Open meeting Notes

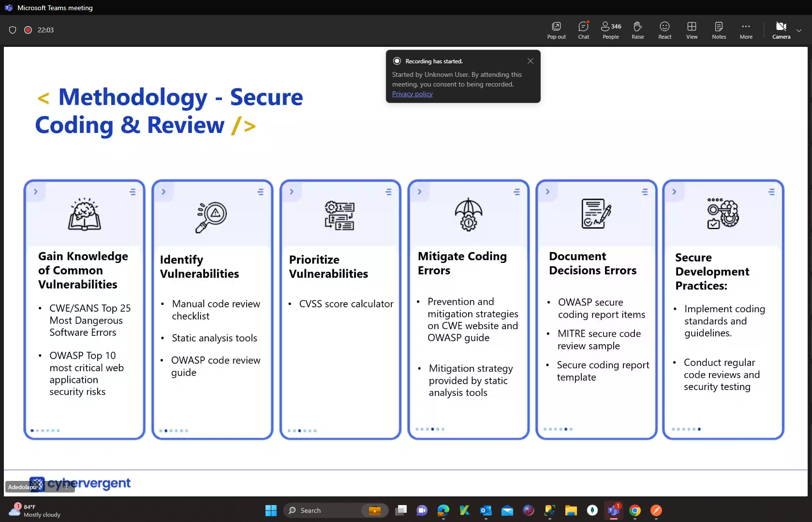click(719, 30)
